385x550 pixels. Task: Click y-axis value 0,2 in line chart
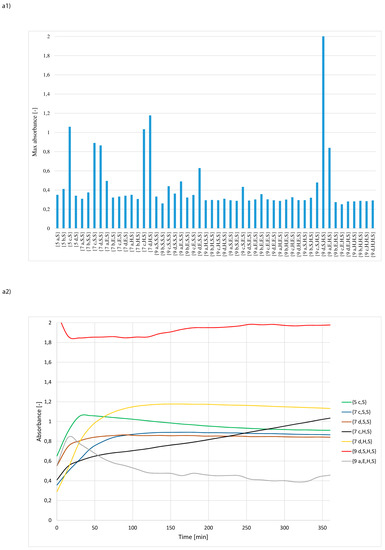pyautogui.click(x=48, y=501)
